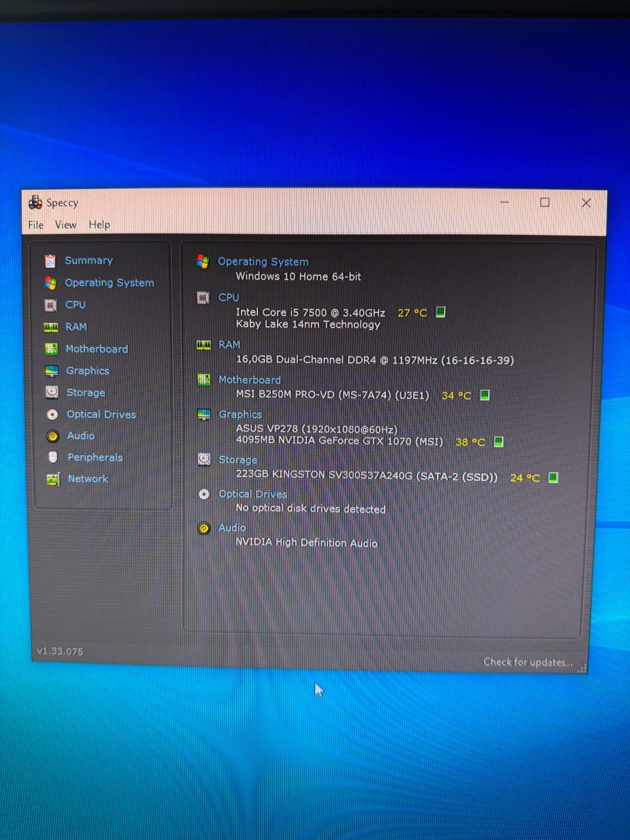The width and height of the screenshot is (630, 840).
Task: Click the No optical disk drives detected text
Action: coord(310,509)
